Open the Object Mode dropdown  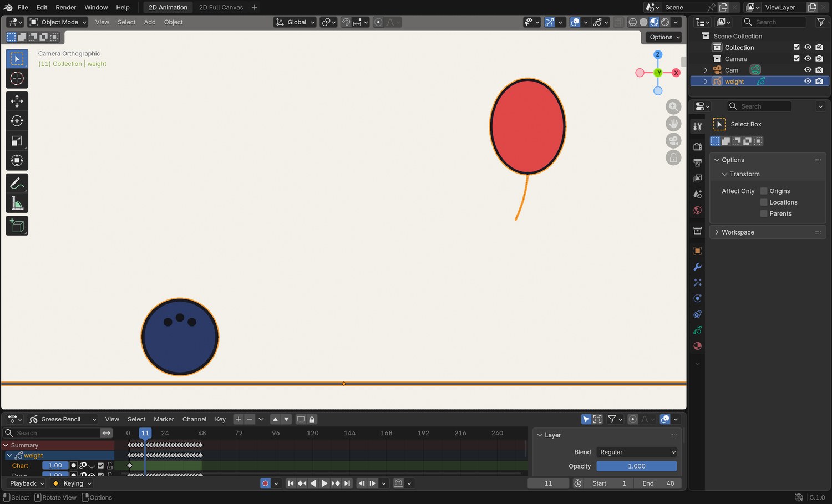58,22
